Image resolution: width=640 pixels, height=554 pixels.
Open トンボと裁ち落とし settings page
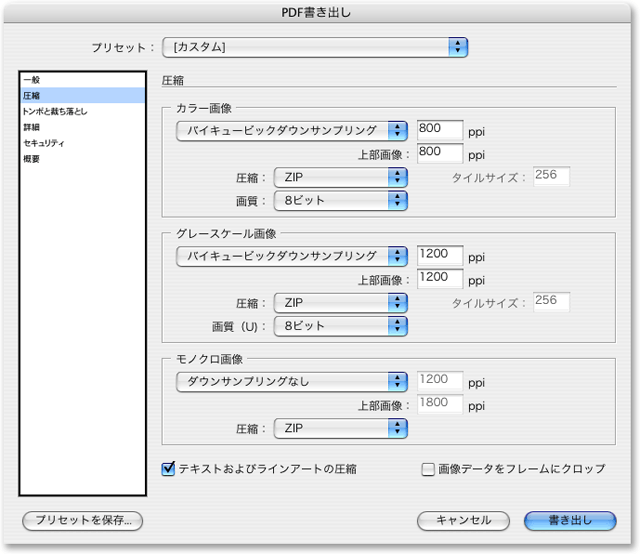click(55, 112)
